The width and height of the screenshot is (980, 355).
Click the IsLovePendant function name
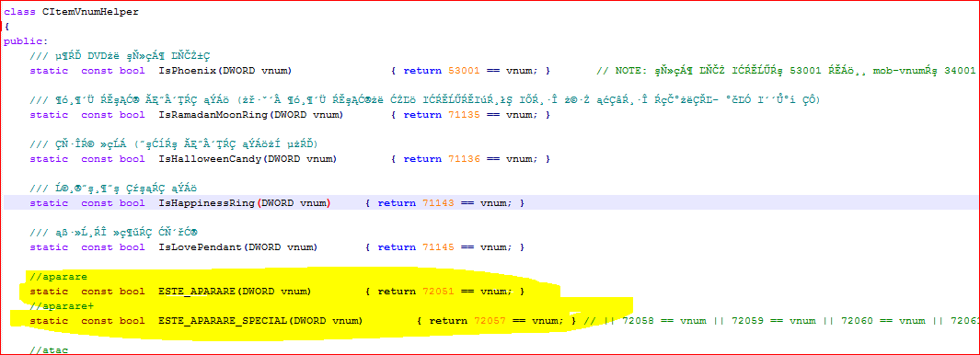200,246
